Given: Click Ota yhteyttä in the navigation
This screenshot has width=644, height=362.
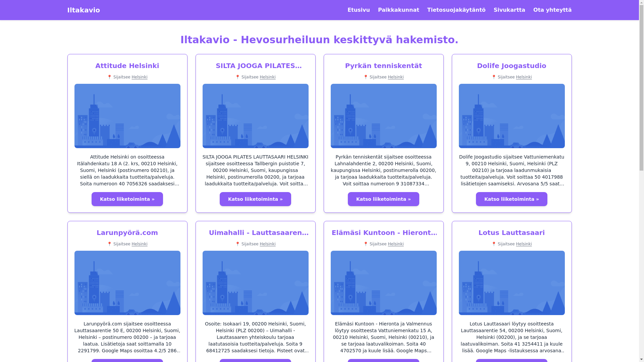Looking at the screenshot, I should (x=552, y=10).
